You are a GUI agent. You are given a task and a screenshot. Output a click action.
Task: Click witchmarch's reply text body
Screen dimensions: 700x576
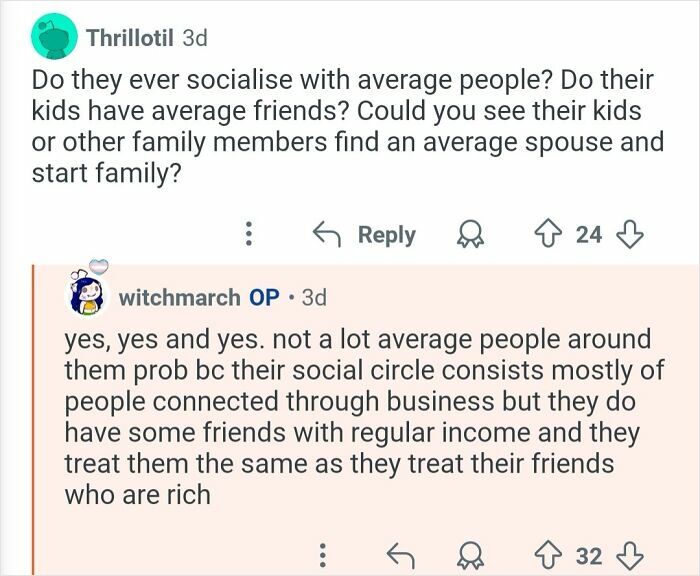[364, 417]
